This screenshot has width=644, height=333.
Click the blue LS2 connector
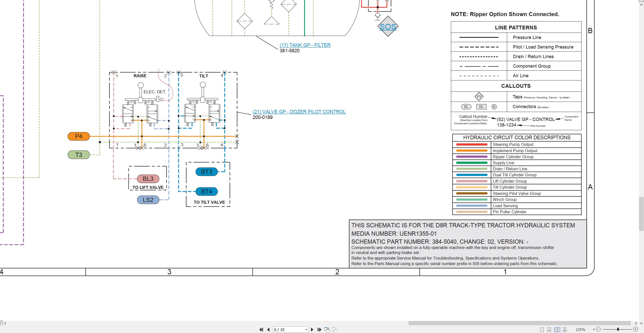(x=148, y=200)
